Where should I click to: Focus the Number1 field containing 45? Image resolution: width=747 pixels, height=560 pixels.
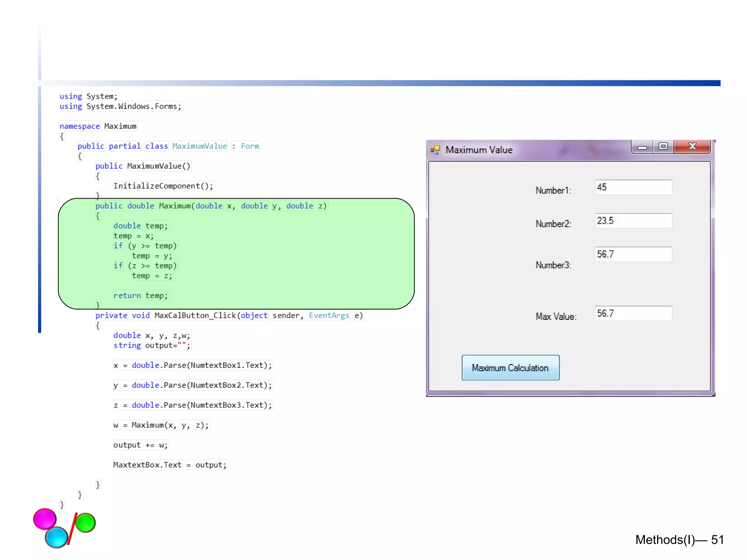pyautogui.click(x=633, y=187)
